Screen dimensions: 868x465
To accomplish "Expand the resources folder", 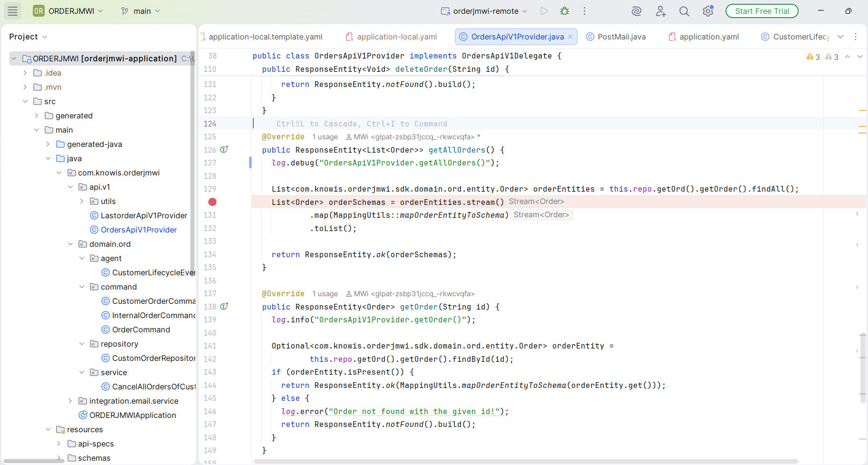I will [x=48, y=429].
